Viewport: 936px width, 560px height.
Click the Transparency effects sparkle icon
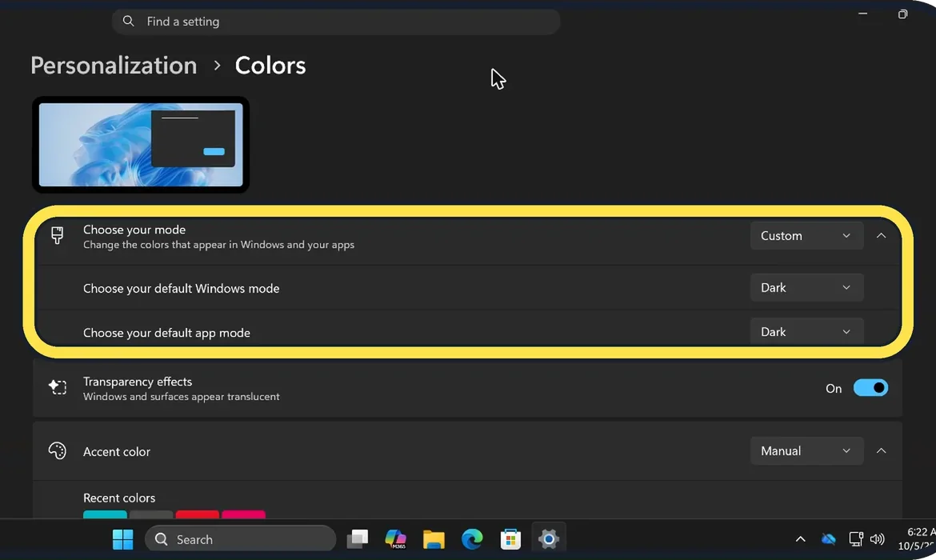click(58, 387)
